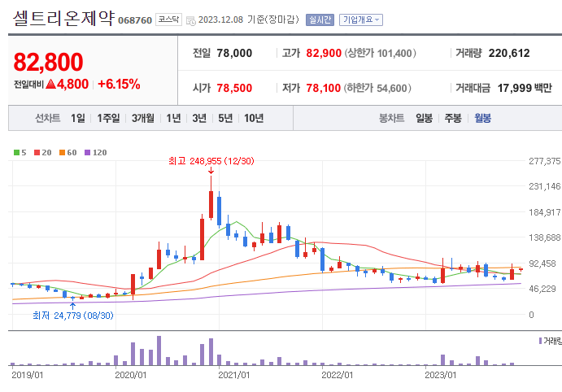Click the 셀트리온제약 stock name
This screenshot has height=392, width=562.
(63, 18)
